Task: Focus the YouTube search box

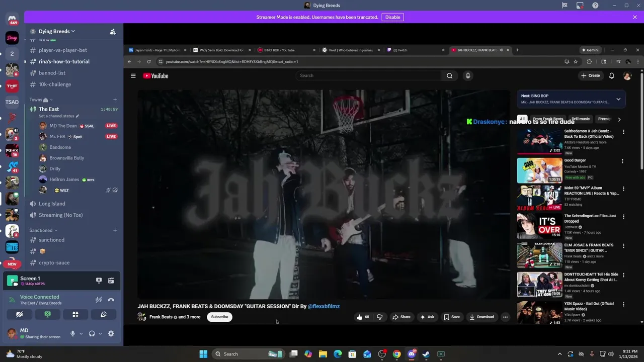Action: (x=369, y=75)
